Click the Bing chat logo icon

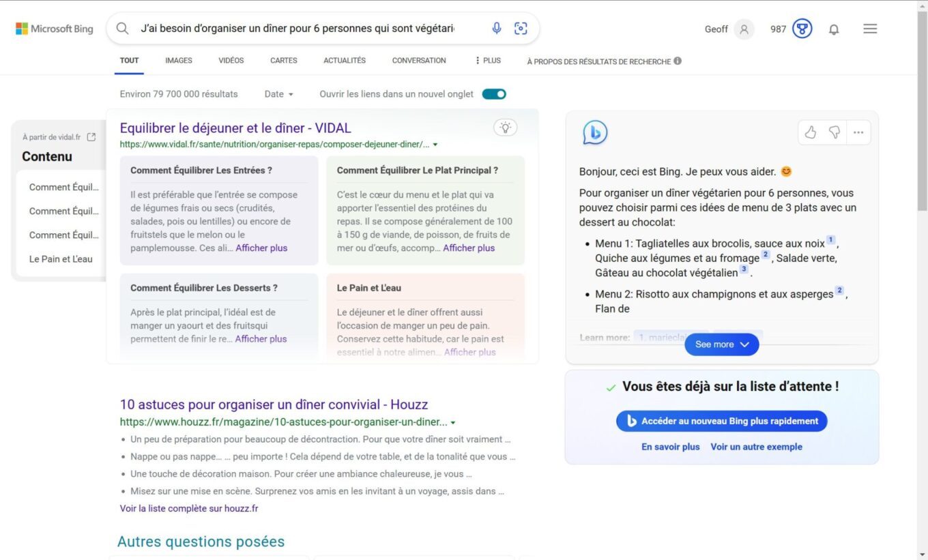595,133
